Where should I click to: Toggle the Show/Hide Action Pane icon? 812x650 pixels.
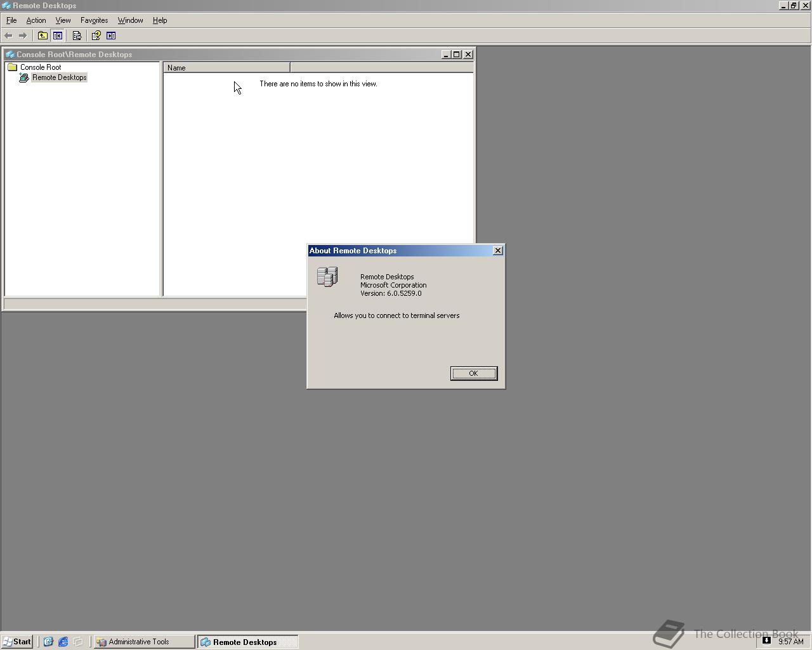[111, 36]
